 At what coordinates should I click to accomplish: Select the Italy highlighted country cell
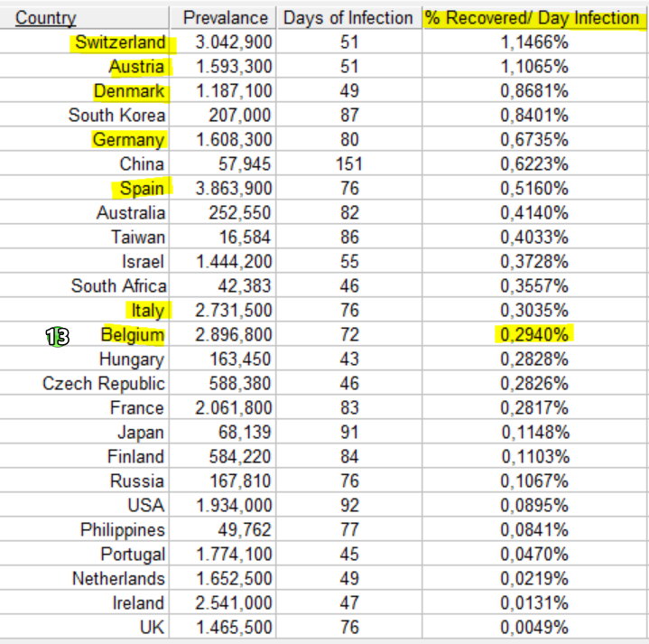point(148,310)
